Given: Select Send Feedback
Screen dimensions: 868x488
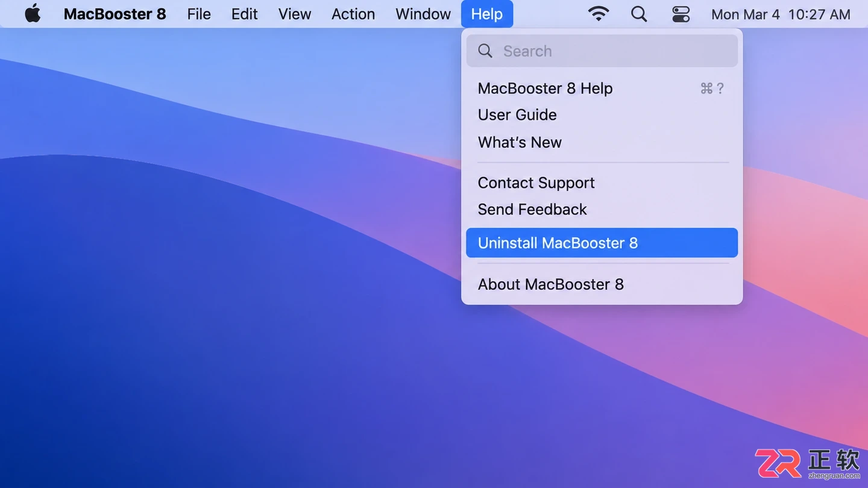Looking at the screenshot, I should pos(602,210).
